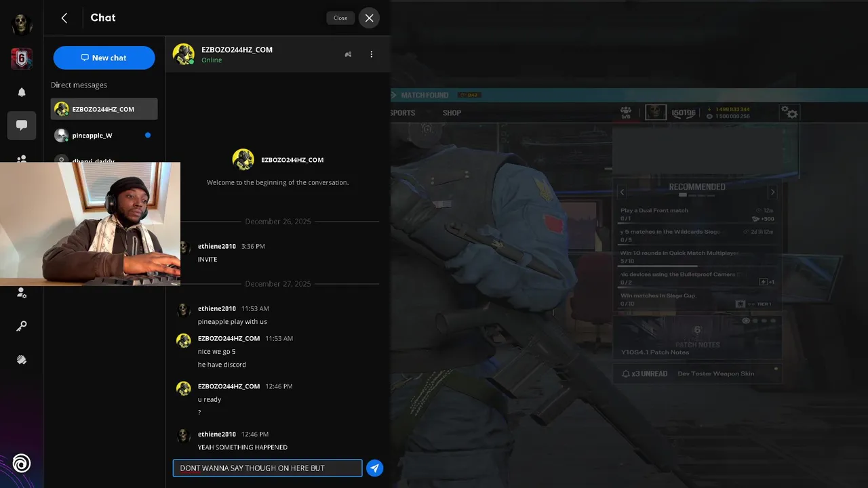Click pineapple_W unread blue dot

pos(148,136)
